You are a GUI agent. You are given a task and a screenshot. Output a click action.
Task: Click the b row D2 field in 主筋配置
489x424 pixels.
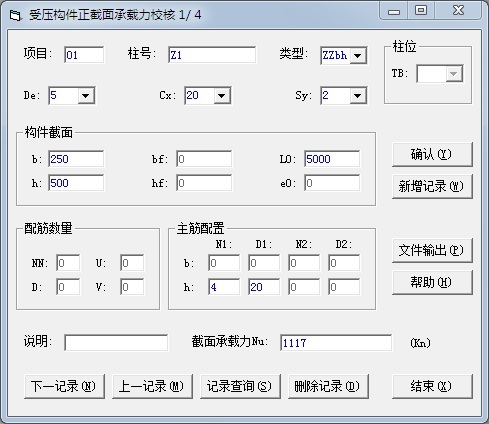pos(344,263)
